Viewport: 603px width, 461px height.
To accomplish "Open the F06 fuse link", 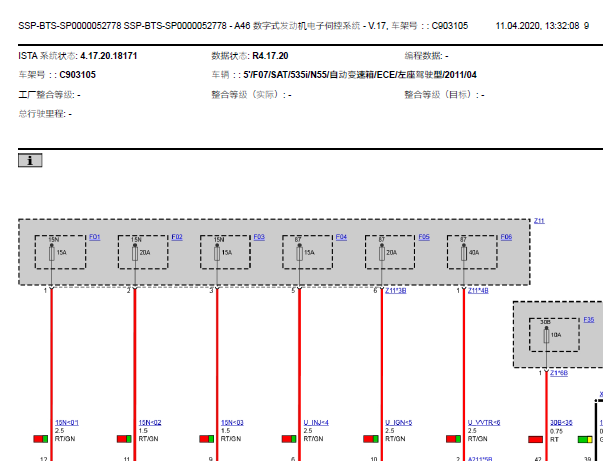I will [506, 237].
